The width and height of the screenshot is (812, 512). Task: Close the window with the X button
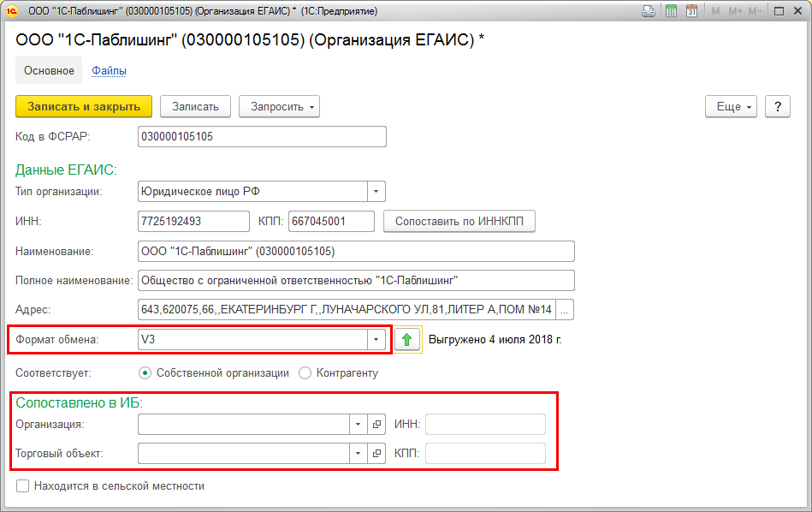click(x=798, y=11)
